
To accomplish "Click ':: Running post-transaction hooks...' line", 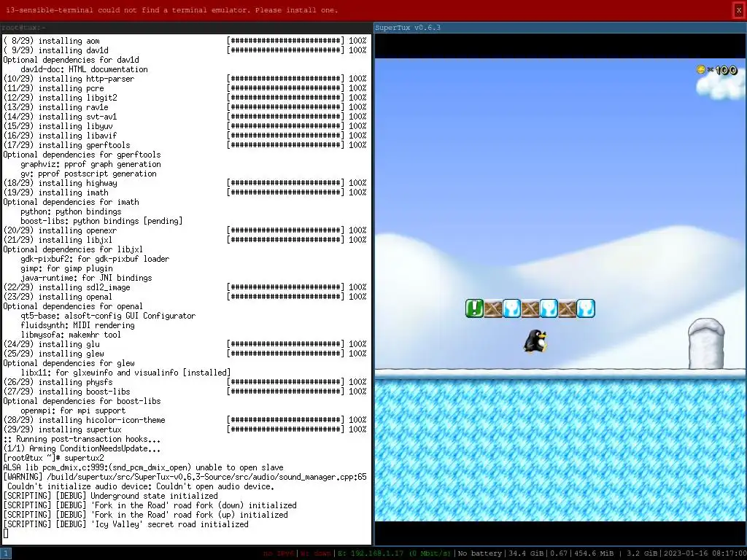I will (x=82, y=439).
